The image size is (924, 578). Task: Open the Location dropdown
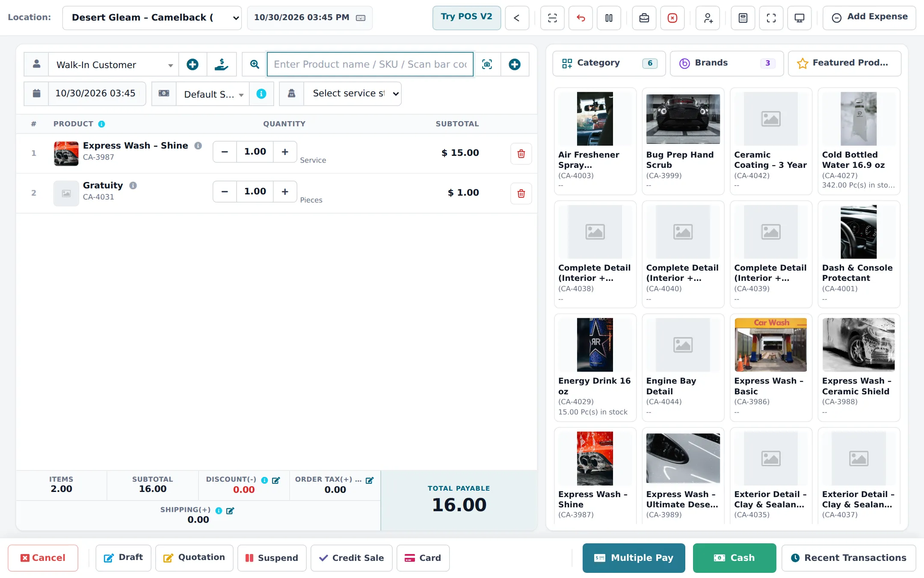tap(152, 18)
